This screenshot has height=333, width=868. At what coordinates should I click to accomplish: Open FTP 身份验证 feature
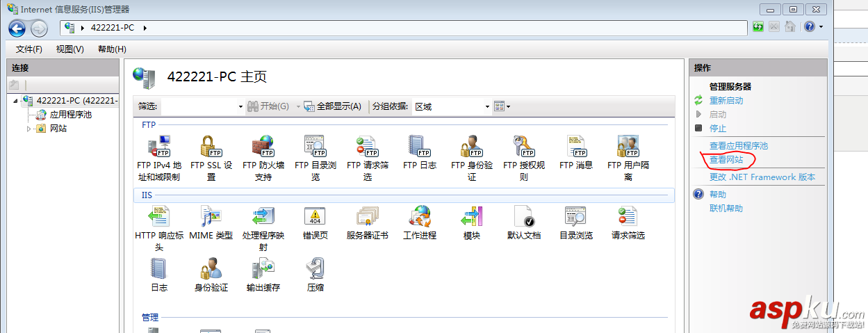click(x=472, y=159)
